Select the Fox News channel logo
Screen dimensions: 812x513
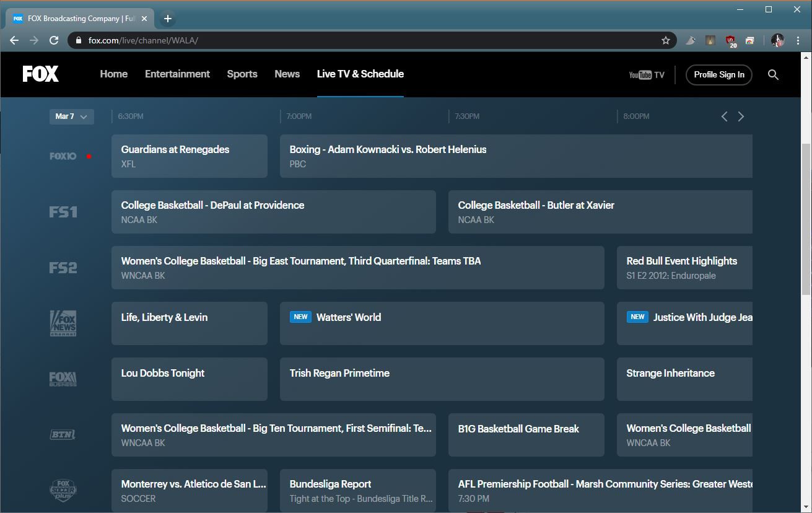point(63,323)
